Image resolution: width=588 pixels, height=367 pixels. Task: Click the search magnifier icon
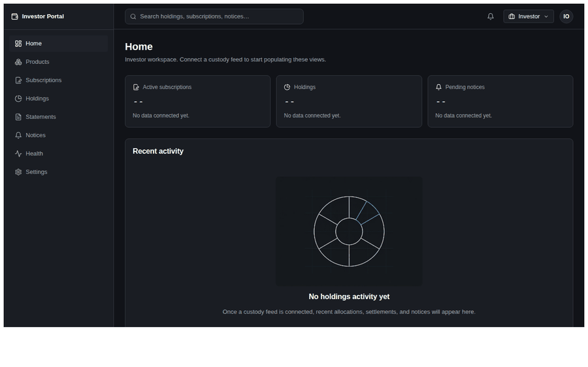133,16
